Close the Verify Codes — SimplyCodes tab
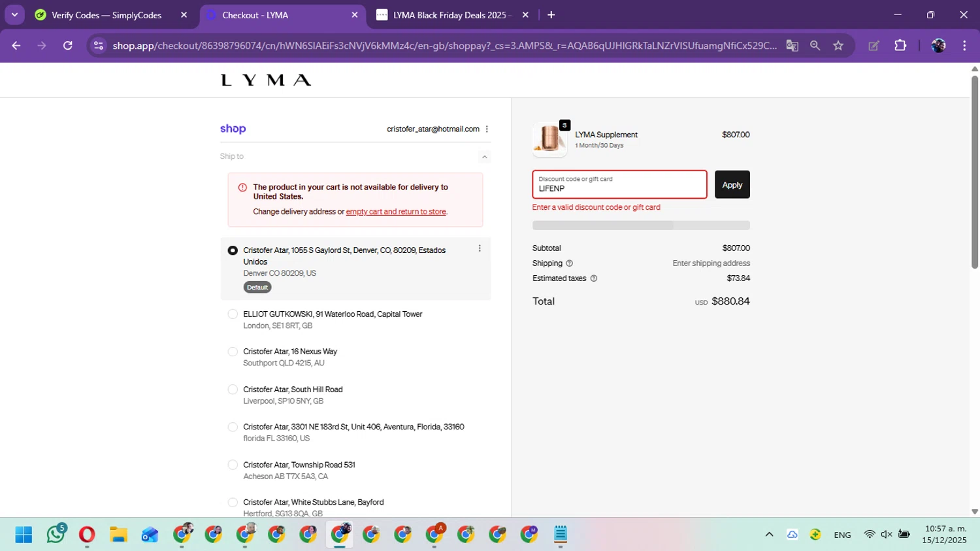This screenshot has height=551, width=980. pos(184,15)
